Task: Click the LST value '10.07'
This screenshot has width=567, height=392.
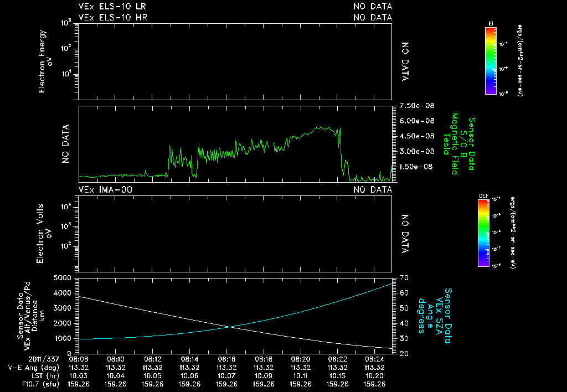Action: pyautogui.click(x=226, y=376)
